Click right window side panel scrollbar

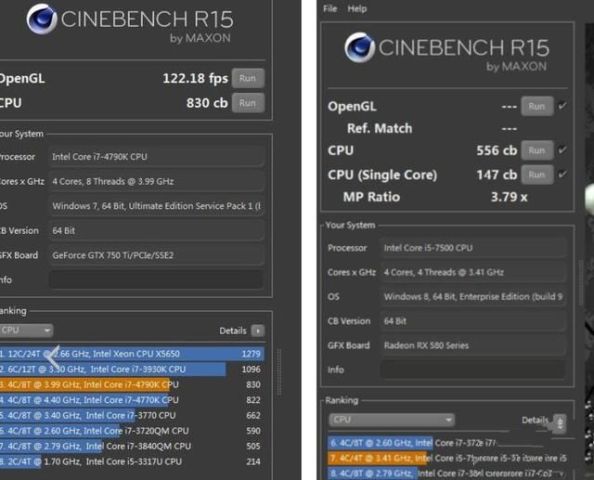pos(580,282)
